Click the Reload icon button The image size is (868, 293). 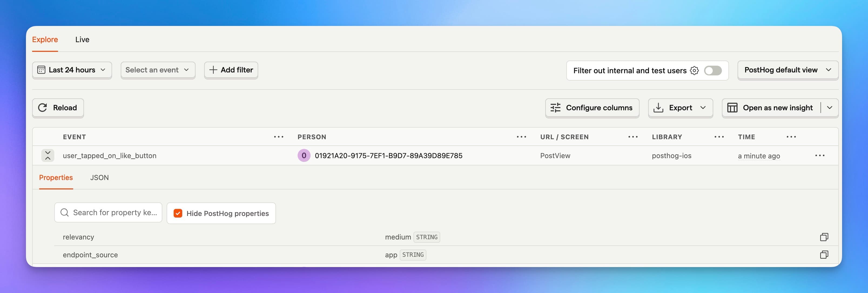(43, 108)
